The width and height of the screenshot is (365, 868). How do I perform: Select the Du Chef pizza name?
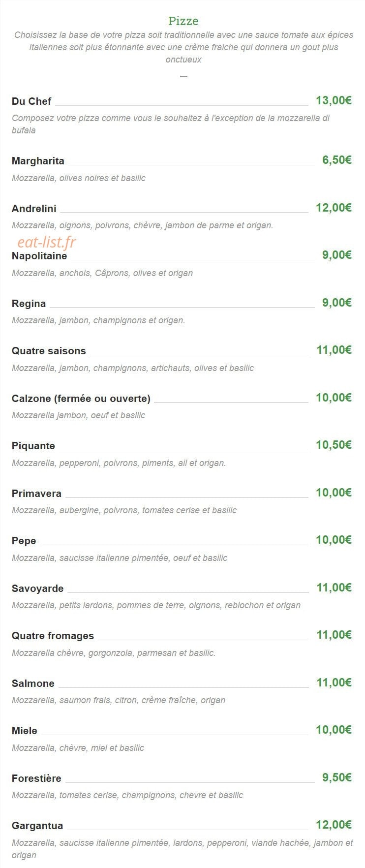[x=31, y=101]
